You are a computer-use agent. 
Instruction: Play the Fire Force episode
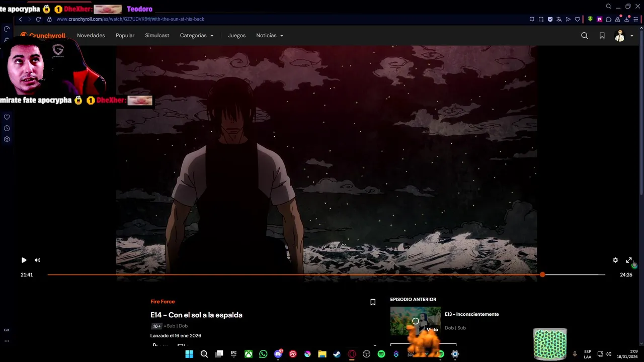point(24,260)
